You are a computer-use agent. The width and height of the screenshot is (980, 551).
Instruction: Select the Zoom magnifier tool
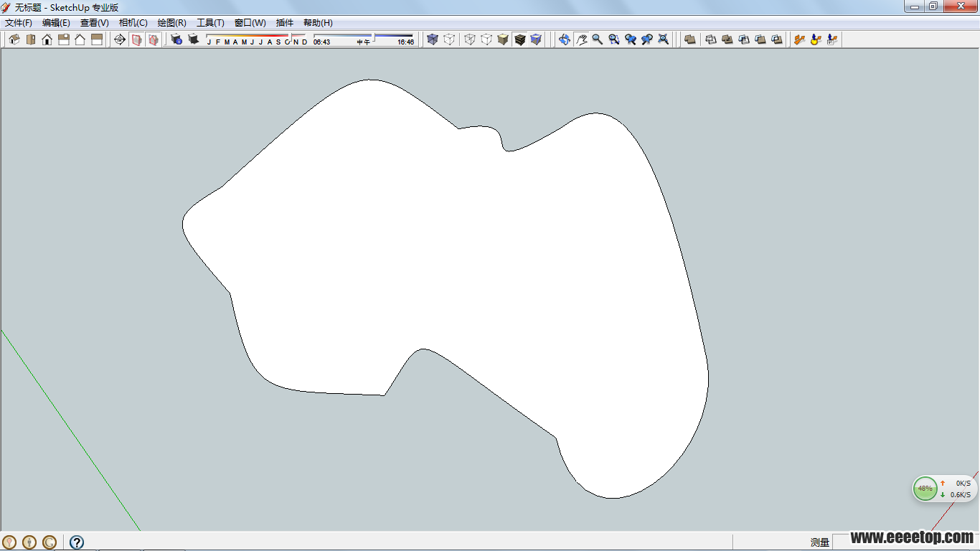click(x=597, y=39)
